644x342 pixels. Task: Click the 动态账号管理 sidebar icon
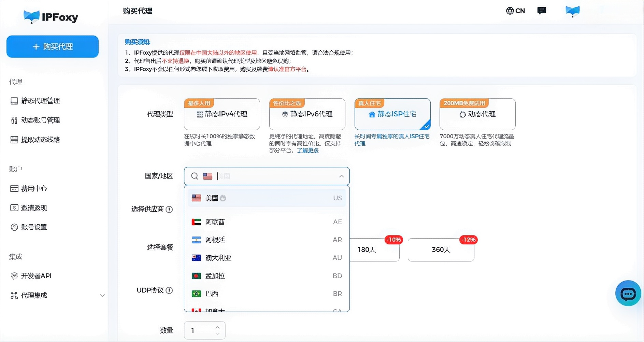coord(14,120)
